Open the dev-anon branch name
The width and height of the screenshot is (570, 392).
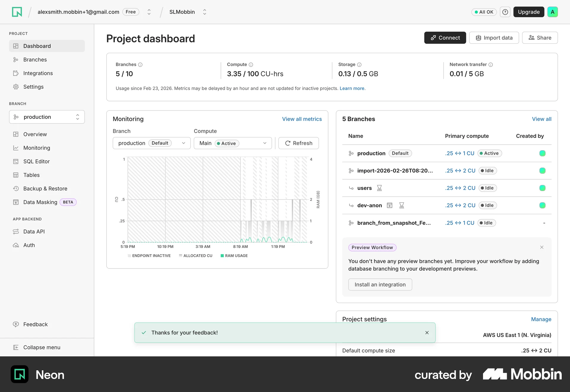[x=370, y=205]
